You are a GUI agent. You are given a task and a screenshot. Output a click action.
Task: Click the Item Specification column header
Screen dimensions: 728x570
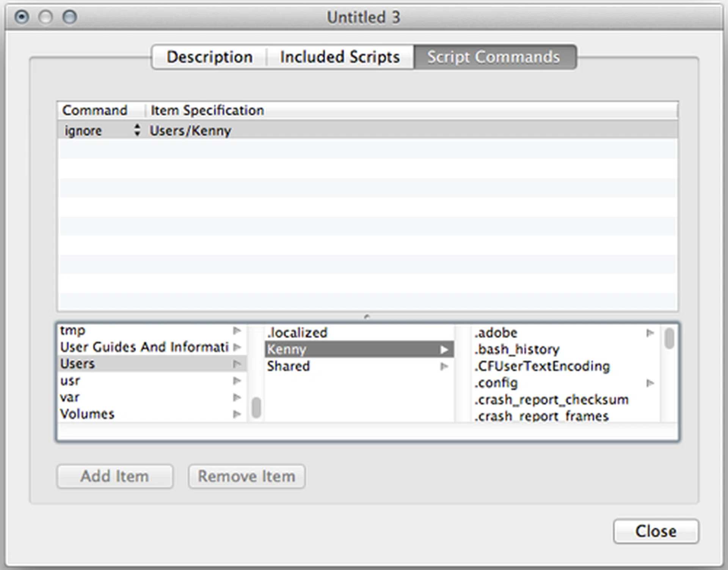pos(207,110)
